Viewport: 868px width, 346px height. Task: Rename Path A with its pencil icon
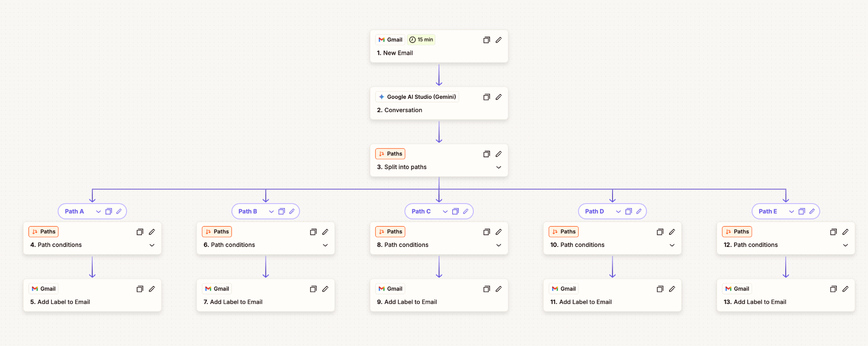click(x=119, y=211)
